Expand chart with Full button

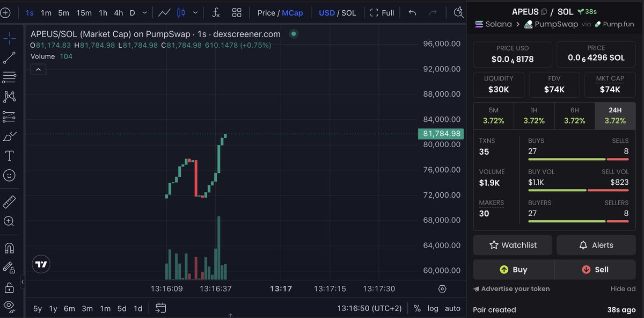(382, 12)
